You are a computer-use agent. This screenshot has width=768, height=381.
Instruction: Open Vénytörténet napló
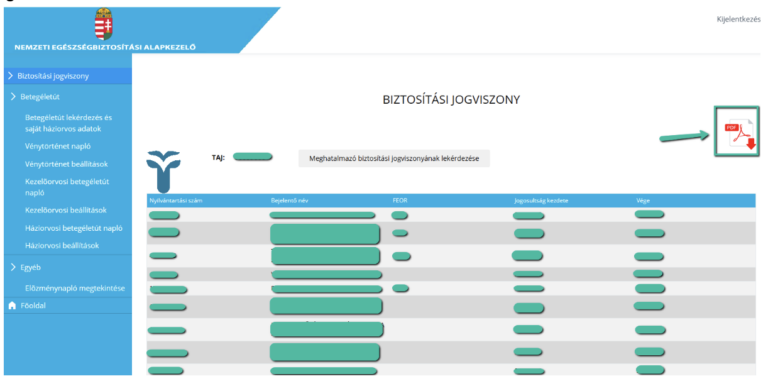point(58,146)
